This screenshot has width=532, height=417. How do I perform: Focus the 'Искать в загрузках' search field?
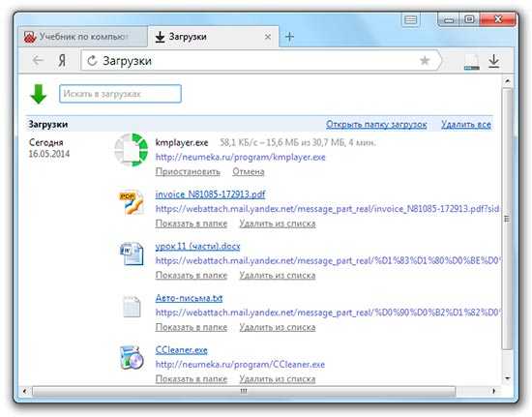pos(120,94)
